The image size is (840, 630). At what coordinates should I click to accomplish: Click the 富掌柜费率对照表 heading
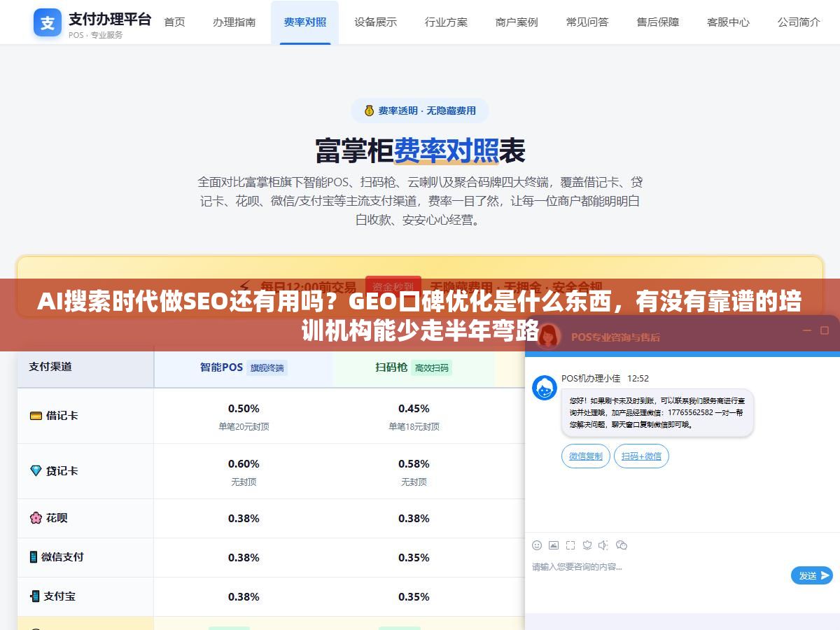point(420,150)
